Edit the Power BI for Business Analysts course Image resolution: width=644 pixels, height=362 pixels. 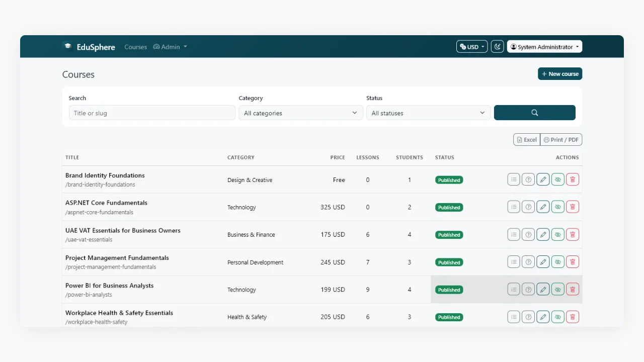click(543, 289)
